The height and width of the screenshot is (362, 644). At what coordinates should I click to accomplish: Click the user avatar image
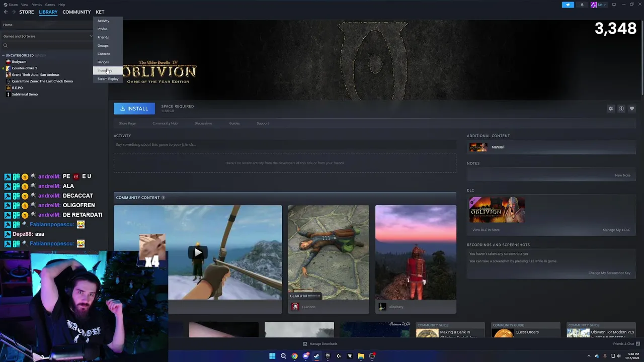[594, 5]
